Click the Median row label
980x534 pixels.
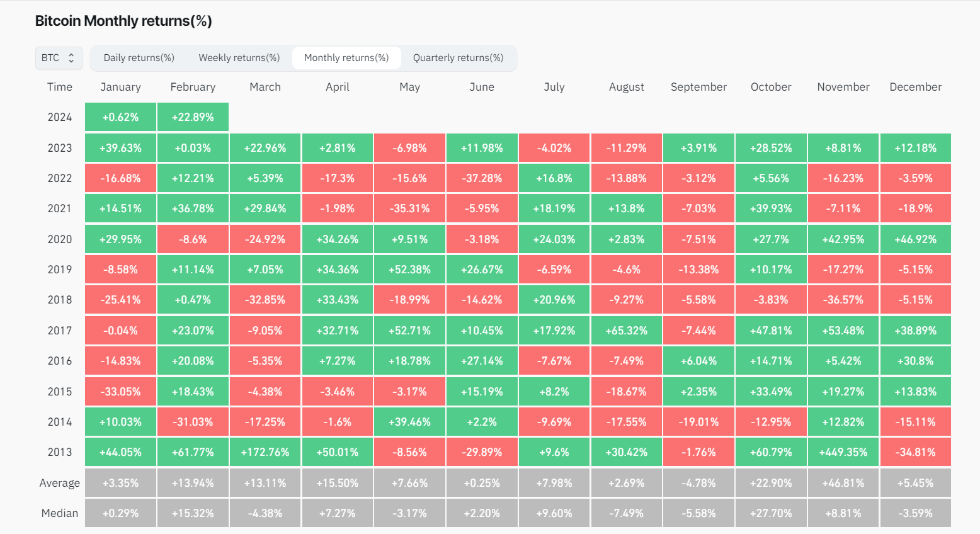(59, 513)
